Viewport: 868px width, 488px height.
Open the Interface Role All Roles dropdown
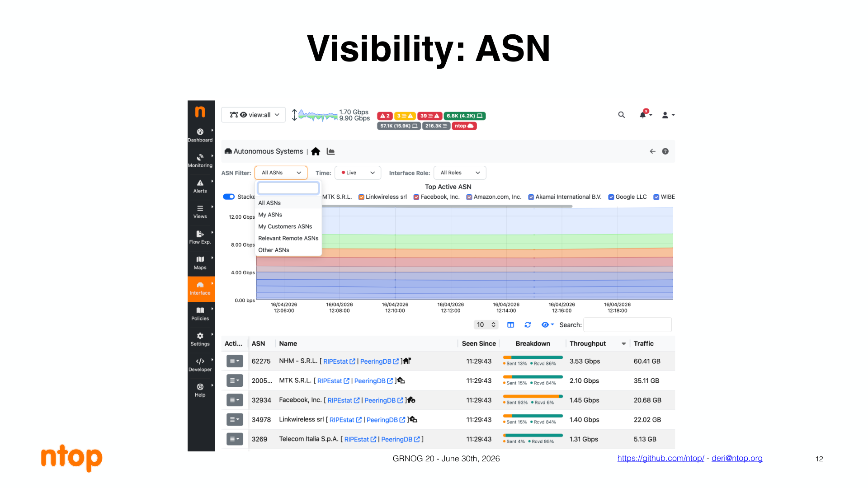tap(460, 173)
